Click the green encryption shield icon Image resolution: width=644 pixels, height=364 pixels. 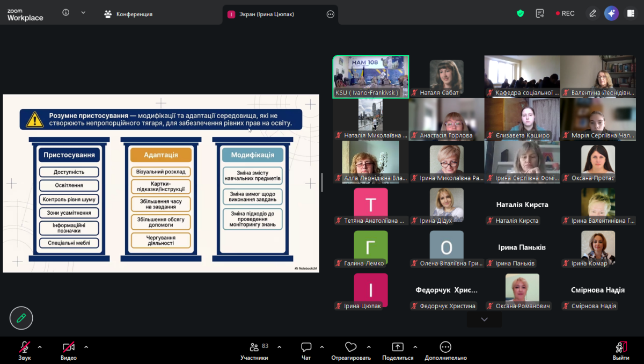tap(520, 13)
